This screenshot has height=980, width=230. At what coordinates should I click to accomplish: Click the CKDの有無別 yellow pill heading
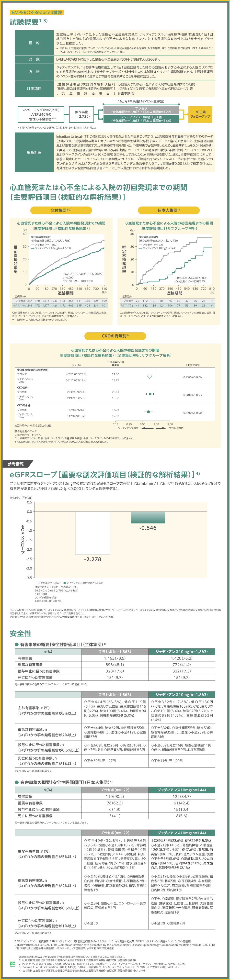tap(115, 336)
